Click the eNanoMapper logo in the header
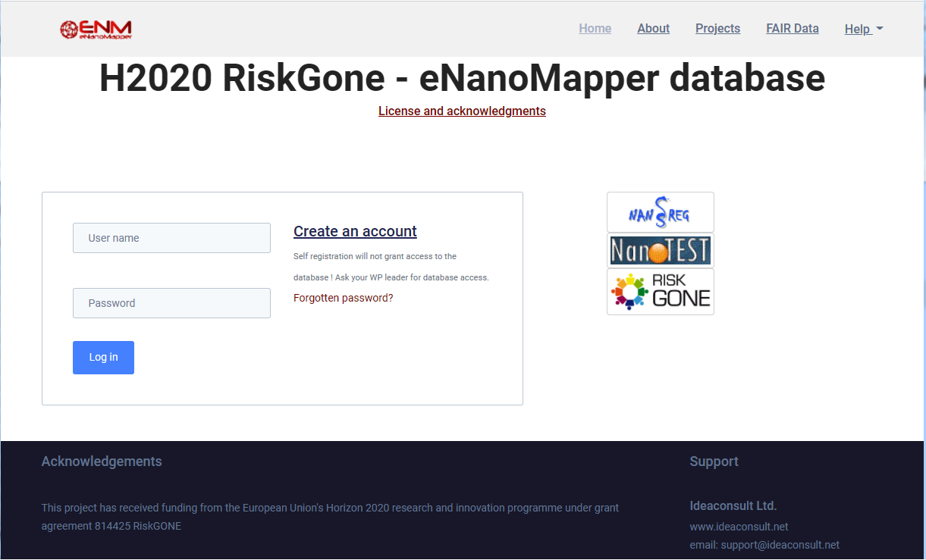 (x=96, y=29)
